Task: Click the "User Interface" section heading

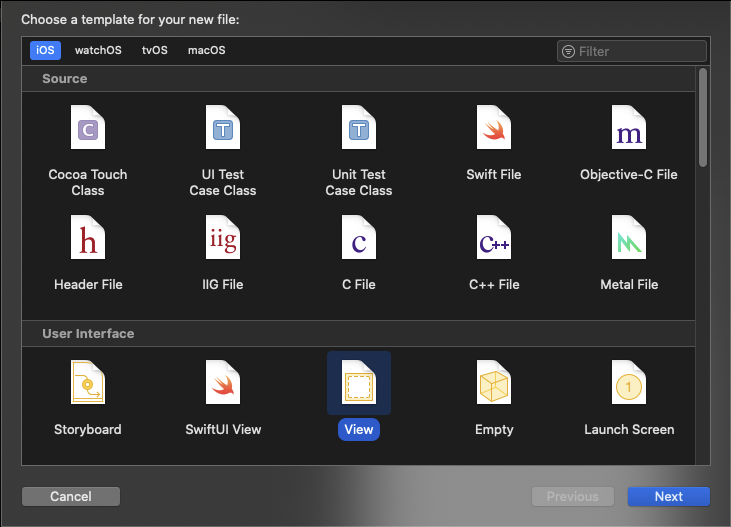Action: click(88, 333)
